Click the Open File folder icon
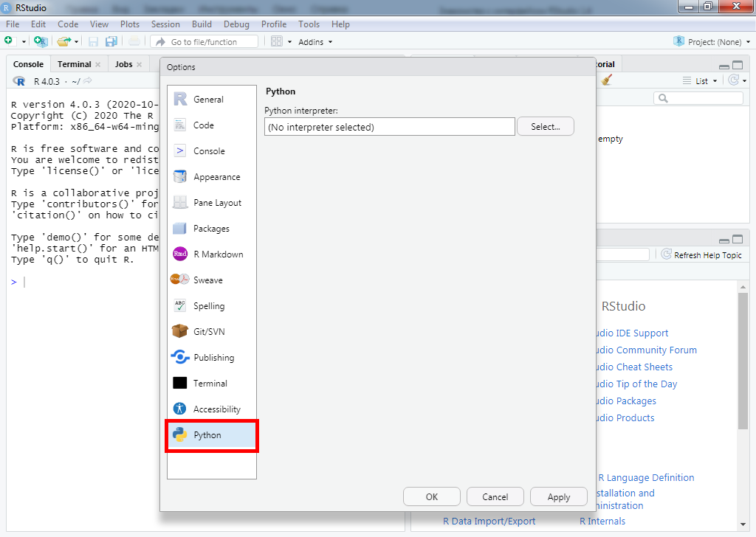Screen dimensions: 756x537 (63, 42)
